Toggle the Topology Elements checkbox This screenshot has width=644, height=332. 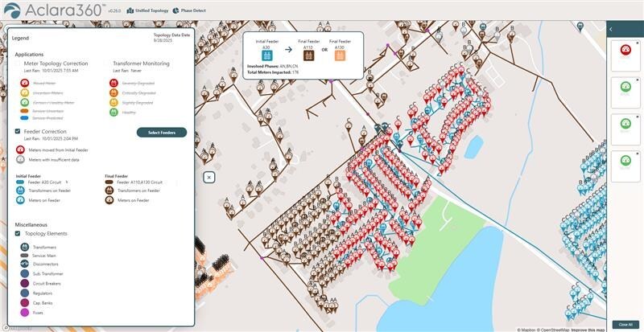click(18, 234)
